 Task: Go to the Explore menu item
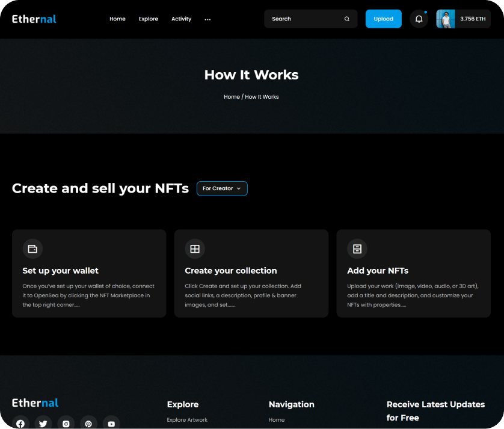(149, 19)
